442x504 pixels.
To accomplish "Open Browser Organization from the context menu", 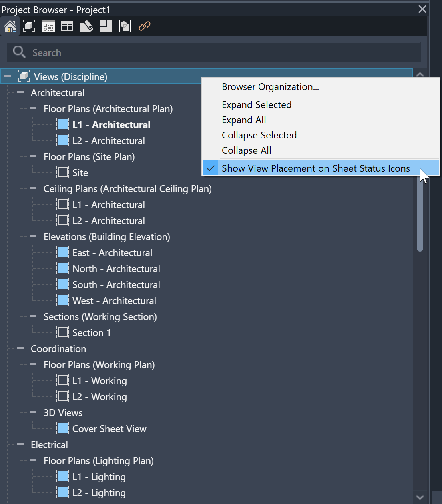I will tap(270, 87).
